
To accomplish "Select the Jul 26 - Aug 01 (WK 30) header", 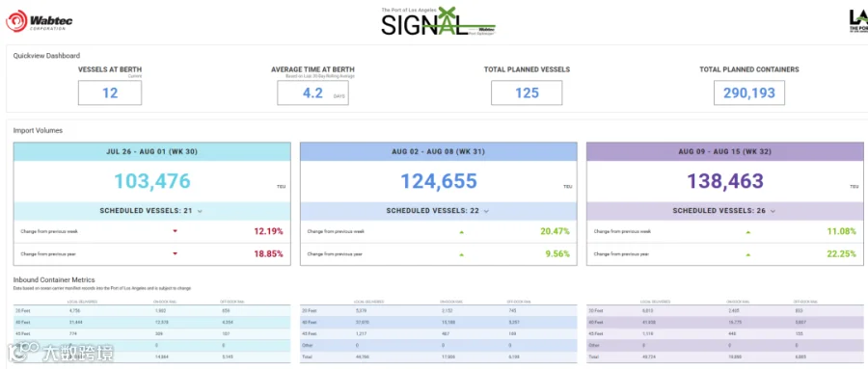I will (152, 151).
